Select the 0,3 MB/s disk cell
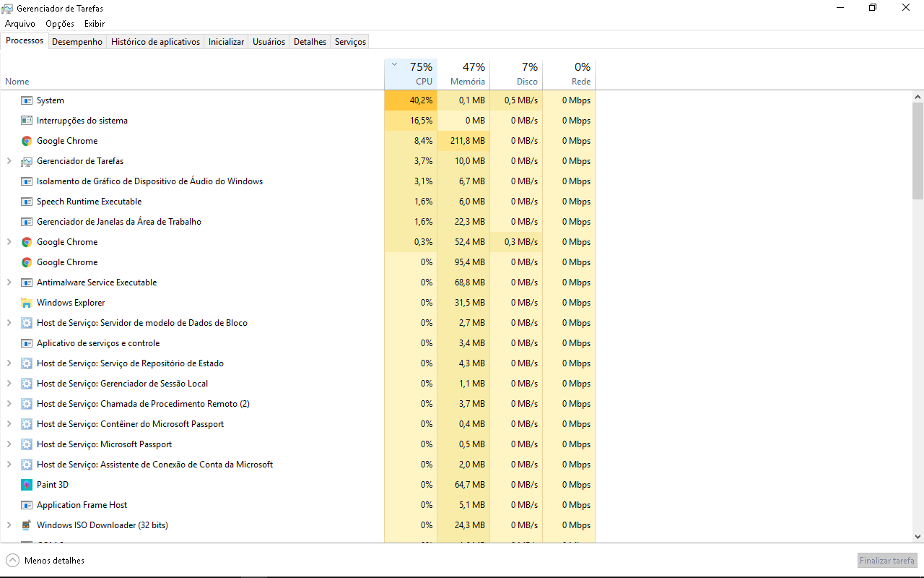The height and width of the screenshot is (578, 924). point(516,242)
